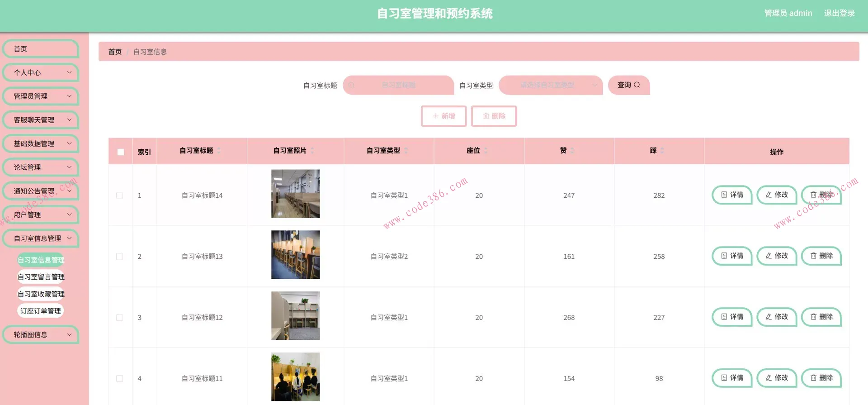The image size is (868, 405).
Task: Open the photo thumbnail for 自习室标题13
Action: [x=295, y=255]
